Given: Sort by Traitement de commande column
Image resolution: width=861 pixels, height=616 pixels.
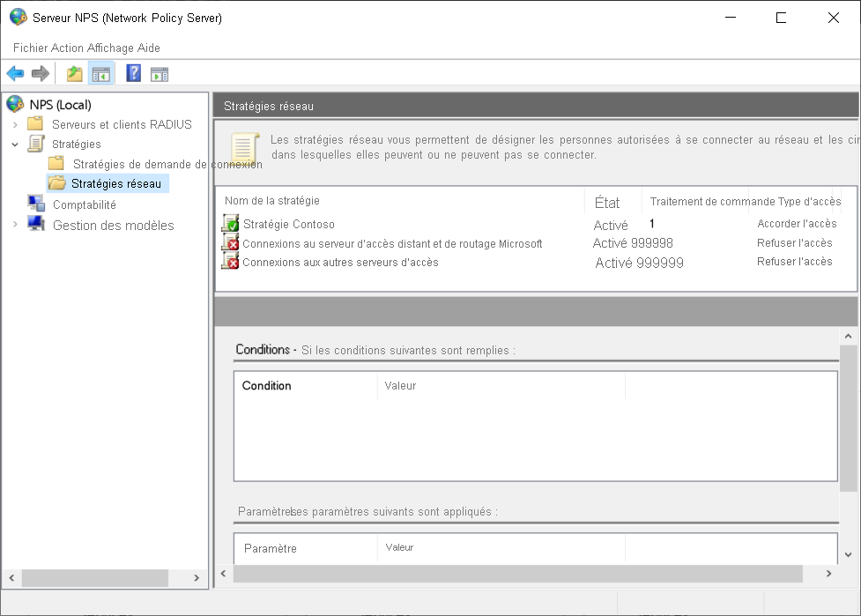Looking at the screenshot, I should pos(713,202).
